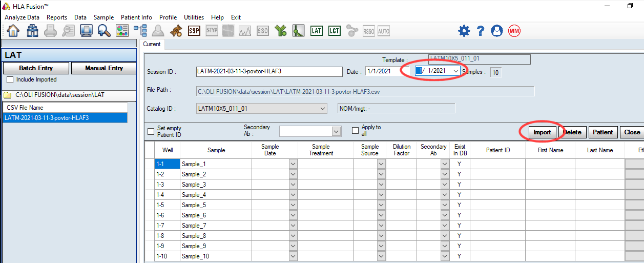Open the LCT toolbar icon
The image size is (644, 263).
[x=335, y=31]
